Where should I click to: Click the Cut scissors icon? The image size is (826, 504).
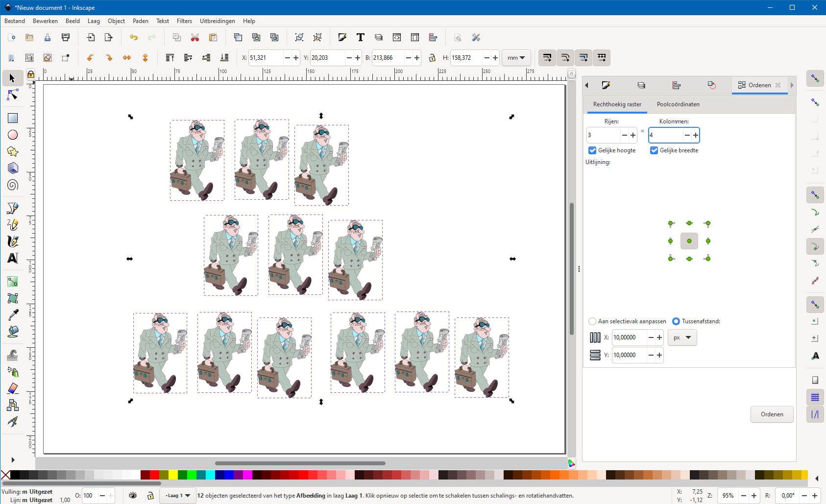195,38
